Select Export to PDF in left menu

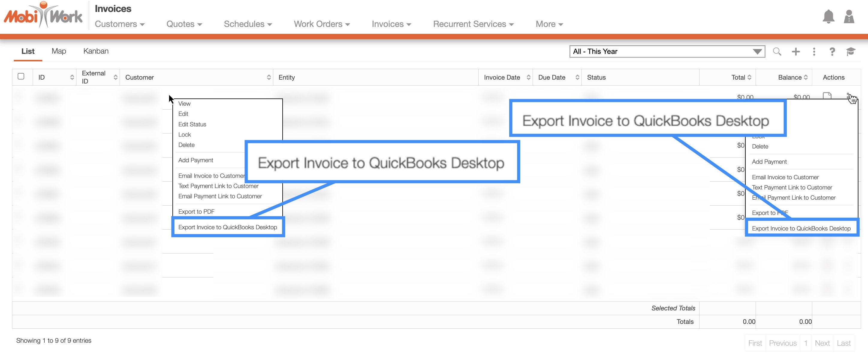[x=196, y=212]
